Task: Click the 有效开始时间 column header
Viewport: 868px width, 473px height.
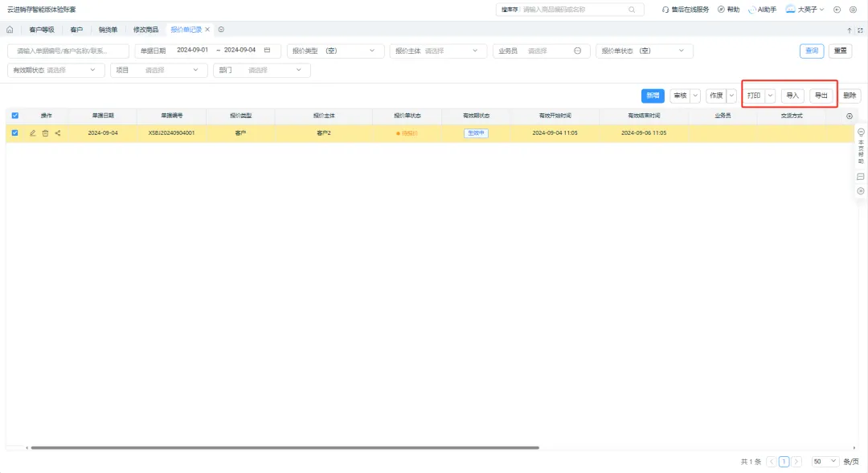Action: [x=555, y=116]
